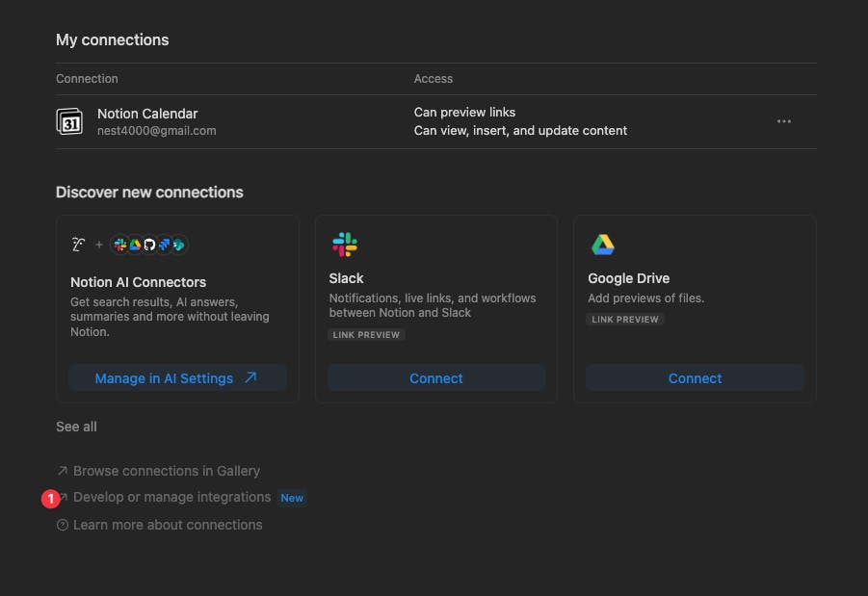This screenshot has height=596, width=868.
Task: Click the New badge next to integrations
Action: click(292, 498)
